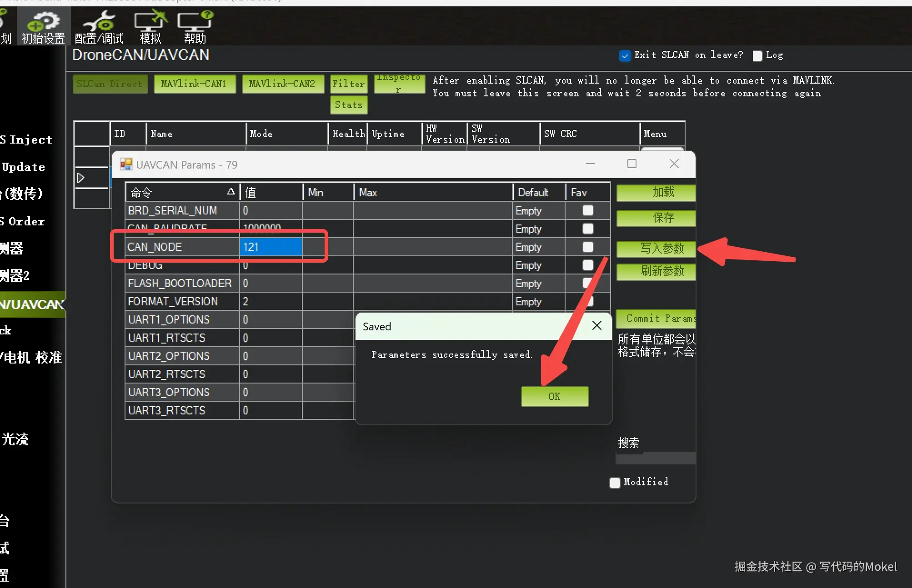Click the CAN_NODE value cell 121
This screenshot has height=588, width=912.
click(271, 247)
